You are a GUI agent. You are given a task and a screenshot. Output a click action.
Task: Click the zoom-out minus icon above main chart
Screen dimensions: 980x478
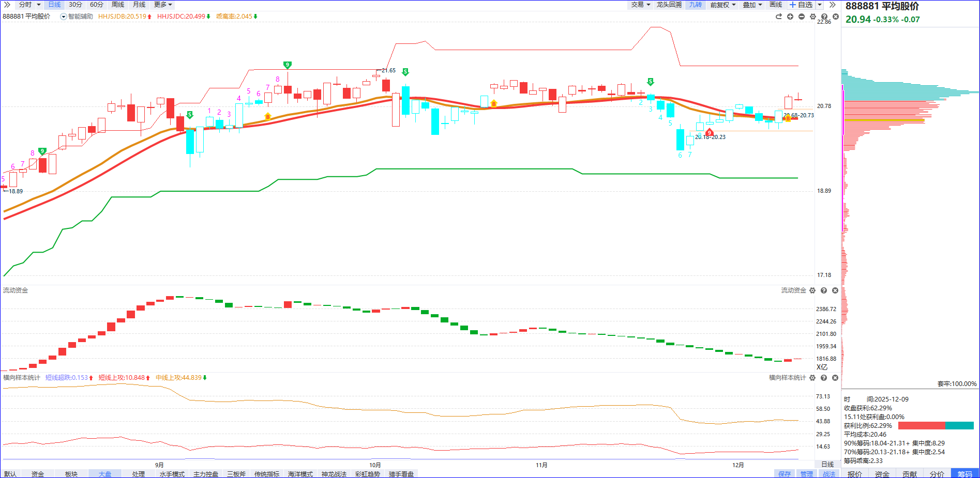[x=802, y=17]
